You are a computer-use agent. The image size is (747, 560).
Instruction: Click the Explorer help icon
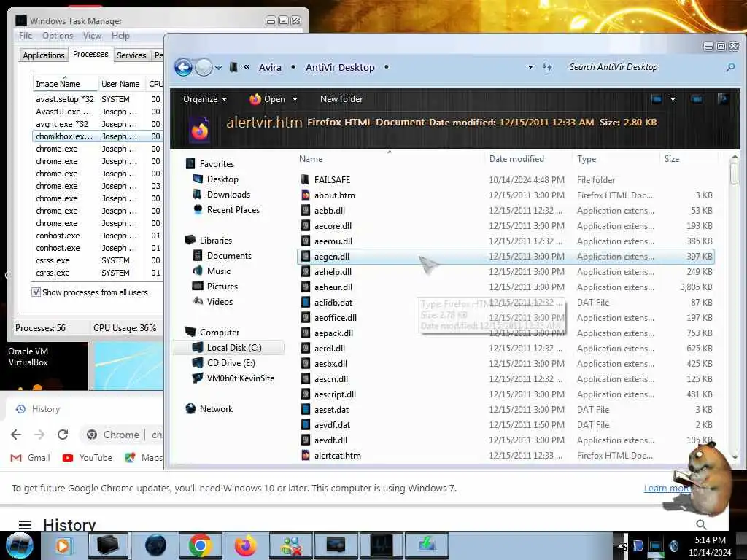click(723, 99)
